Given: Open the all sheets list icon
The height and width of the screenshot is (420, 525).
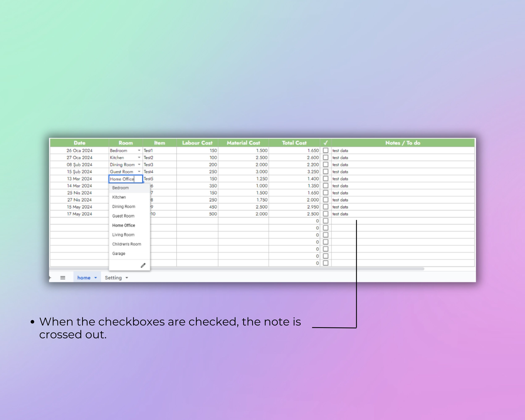Looking at the screenshot, I should (63, 278).
